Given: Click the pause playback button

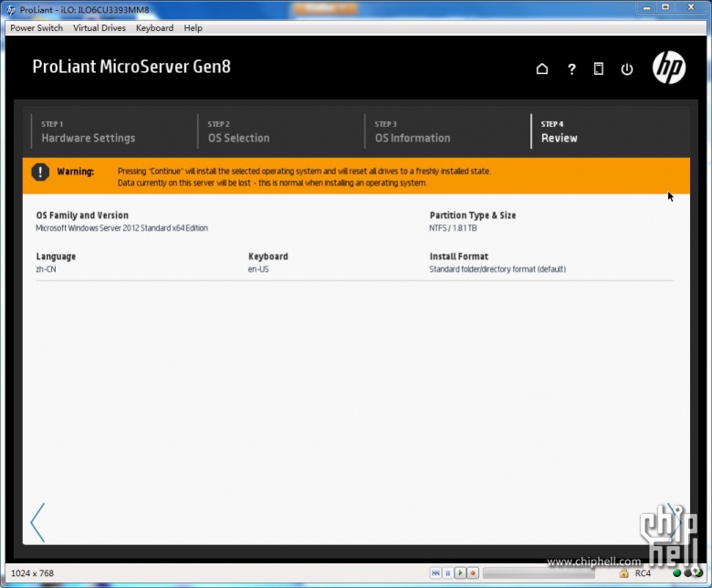Looking at the screenshot, I should (447, 573).
